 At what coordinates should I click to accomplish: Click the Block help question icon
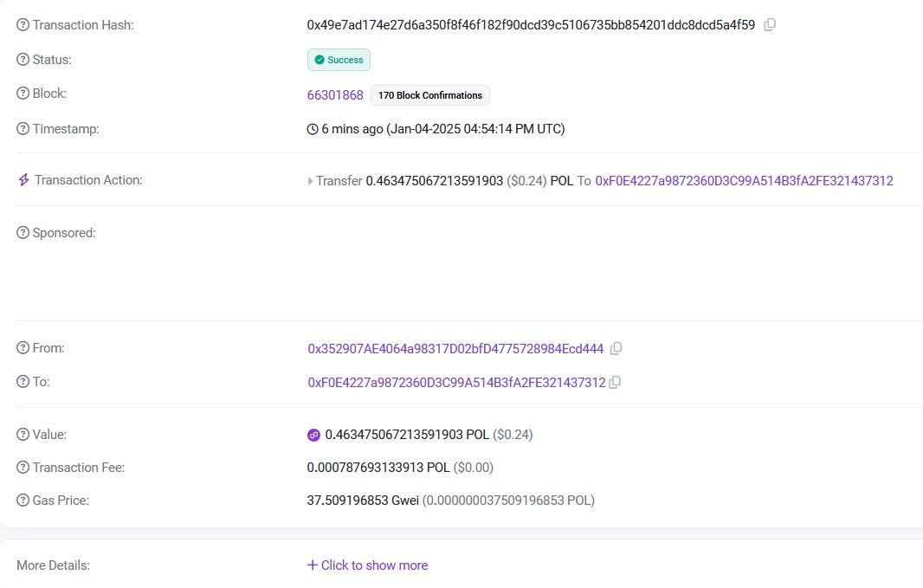pyautogui.click(x=23, y=94)
